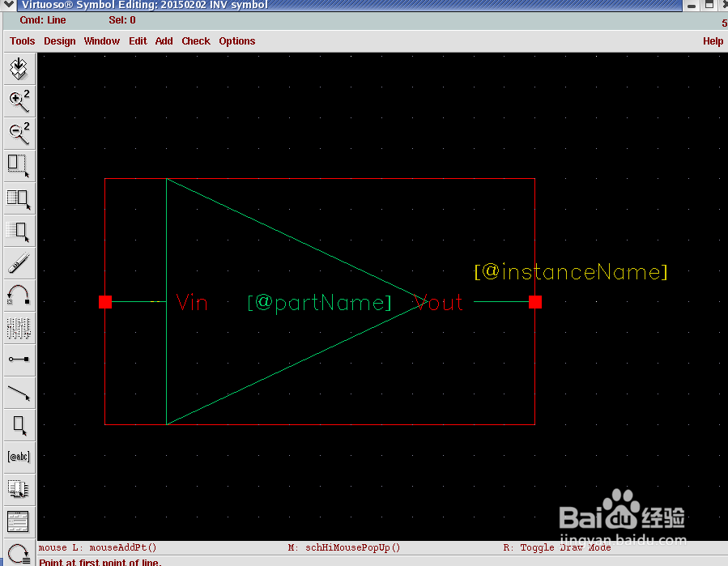Click the Undo pencil-eraser icon
The height and width of the screenshot is (566, 728).
(x=19, y=263)
